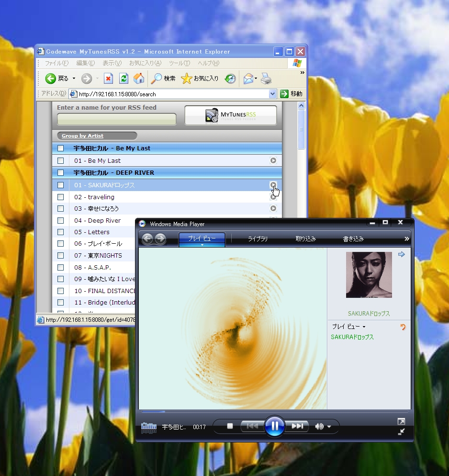The image size is (449, 476).
Task: Click the orange repeat arrow in playlist pane
Action: (x=403, y=327)
